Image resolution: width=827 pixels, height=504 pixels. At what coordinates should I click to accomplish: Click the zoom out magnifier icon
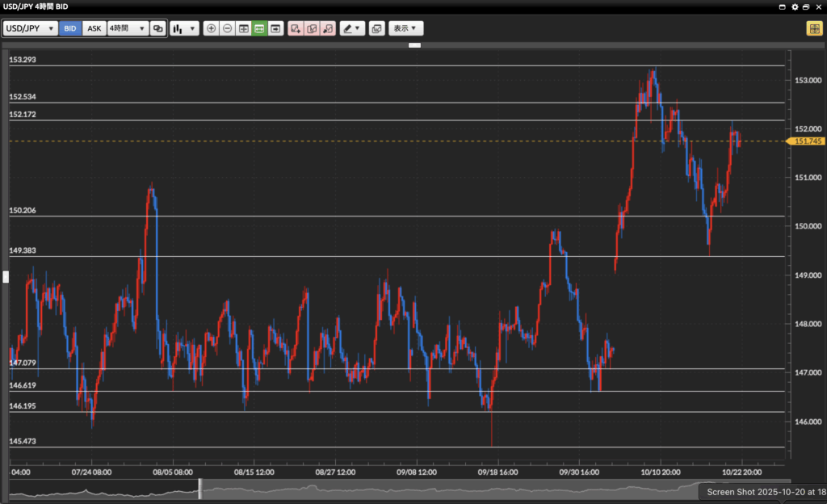(228, 28)
